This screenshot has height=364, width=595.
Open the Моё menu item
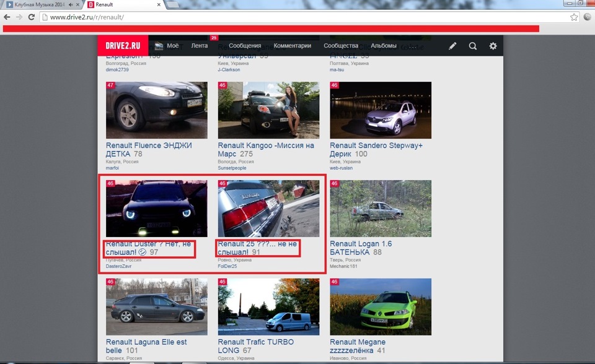[x=173, y=46]
